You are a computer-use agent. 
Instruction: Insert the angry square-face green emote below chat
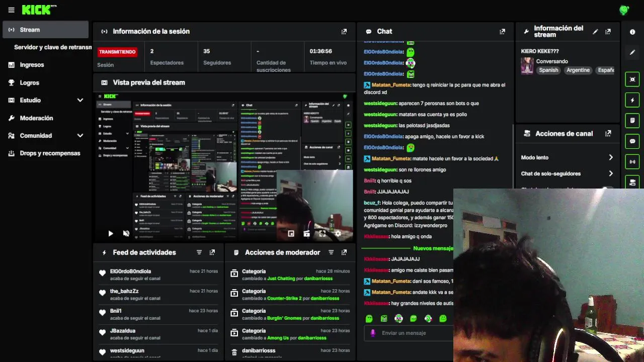pyautogui.click(x=384, y=318)
